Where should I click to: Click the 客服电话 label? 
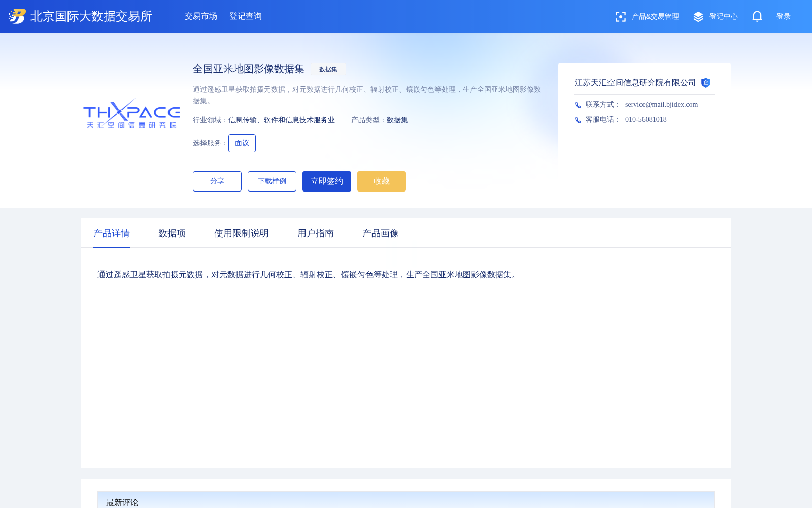(x=603, y=120)
